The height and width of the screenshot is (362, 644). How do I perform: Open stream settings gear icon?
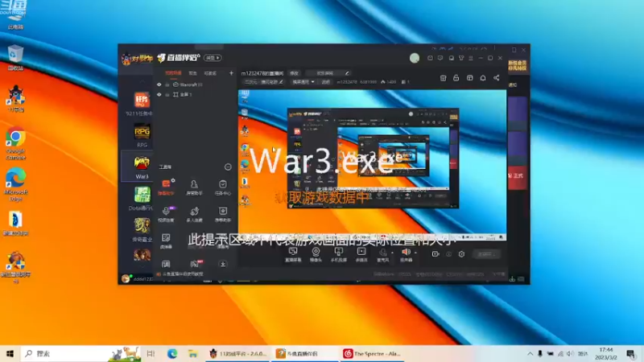pyautogui.click(x=461, y=254)
